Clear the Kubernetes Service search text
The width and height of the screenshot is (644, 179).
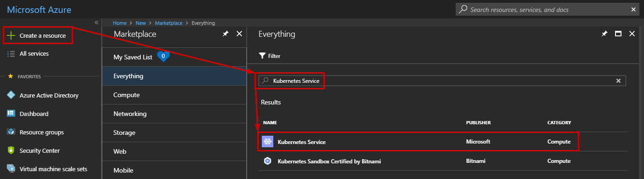pos(618,81)
